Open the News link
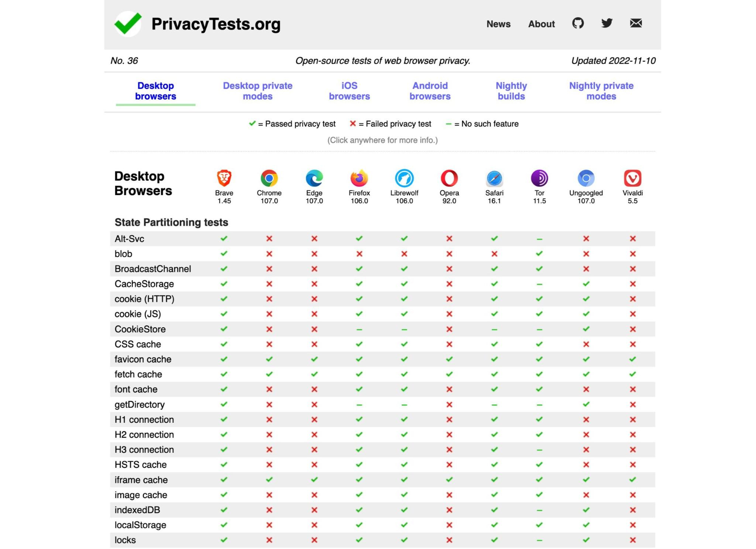 498,24
